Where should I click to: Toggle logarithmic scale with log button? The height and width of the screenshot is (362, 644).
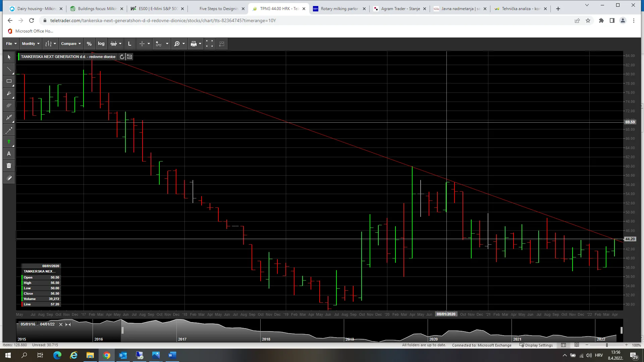(101, 44)
